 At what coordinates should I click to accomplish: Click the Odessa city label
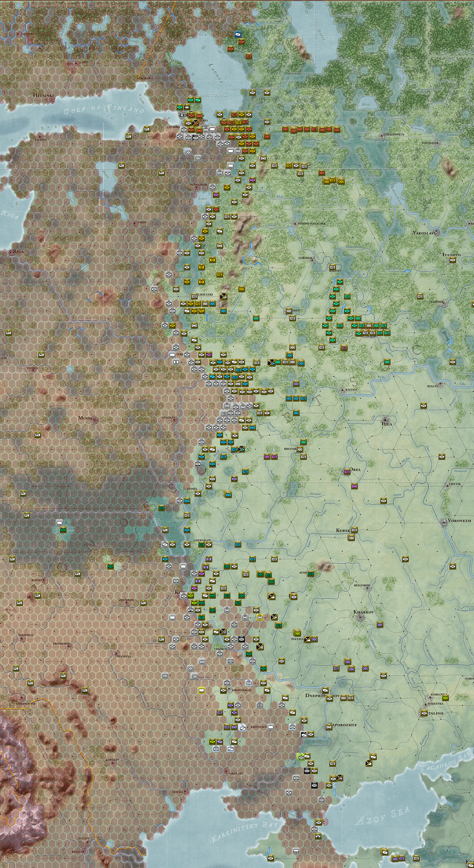(x=178, y=792)
